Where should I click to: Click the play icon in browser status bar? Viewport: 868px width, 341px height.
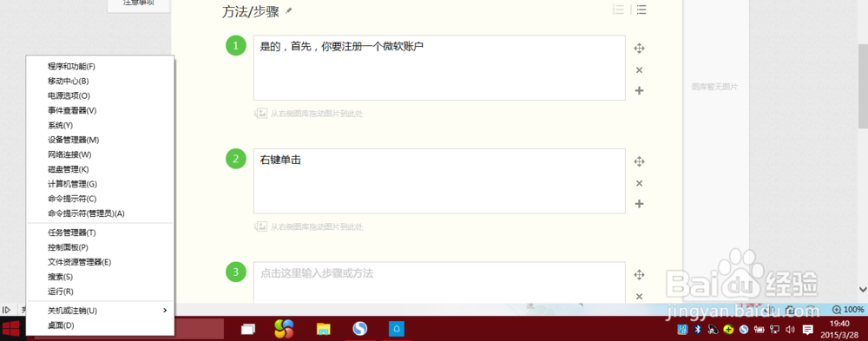coord(7,310)
